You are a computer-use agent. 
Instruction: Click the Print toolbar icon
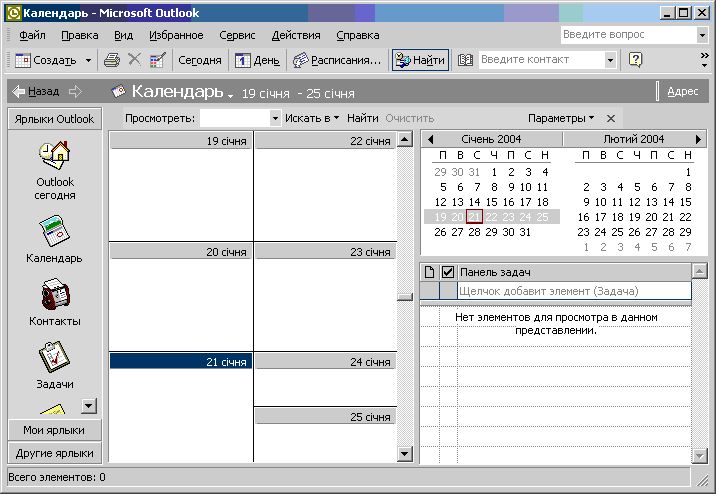(x=111, y=60)
